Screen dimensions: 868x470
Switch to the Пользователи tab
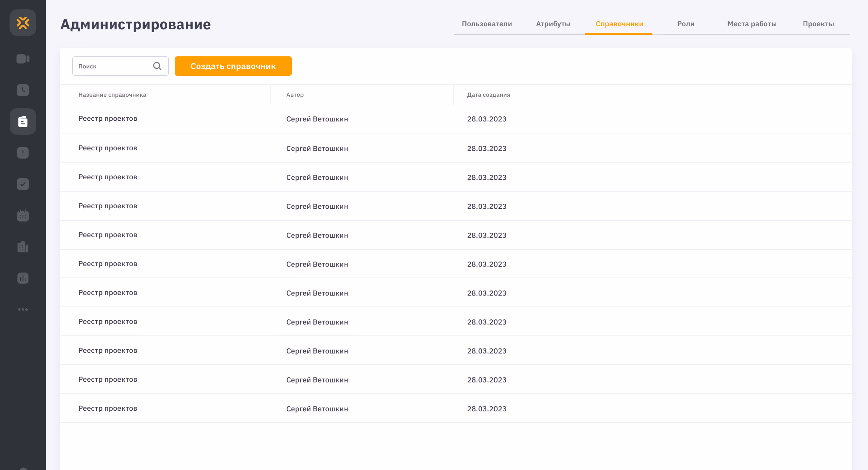pyautogui.click(x=487, y=24)
